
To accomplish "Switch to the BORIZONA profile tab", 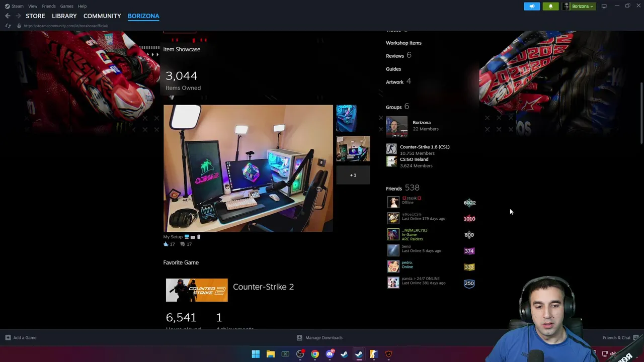I will click(143, 16).
